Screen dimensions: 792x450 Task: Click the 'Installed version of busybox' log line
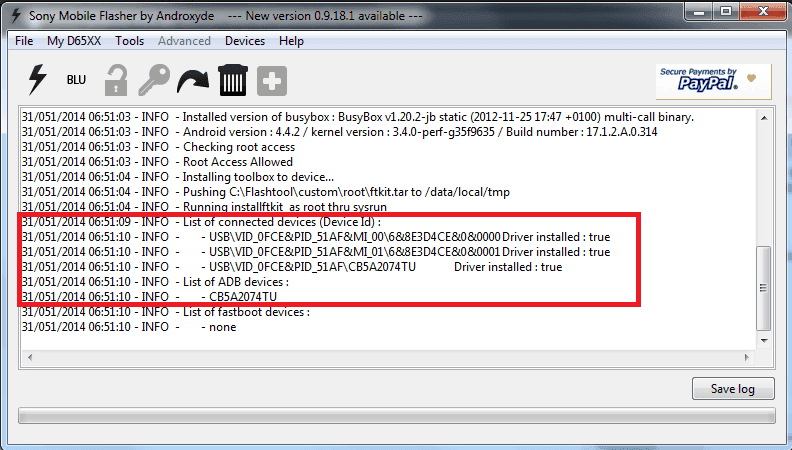coord(358,117)
